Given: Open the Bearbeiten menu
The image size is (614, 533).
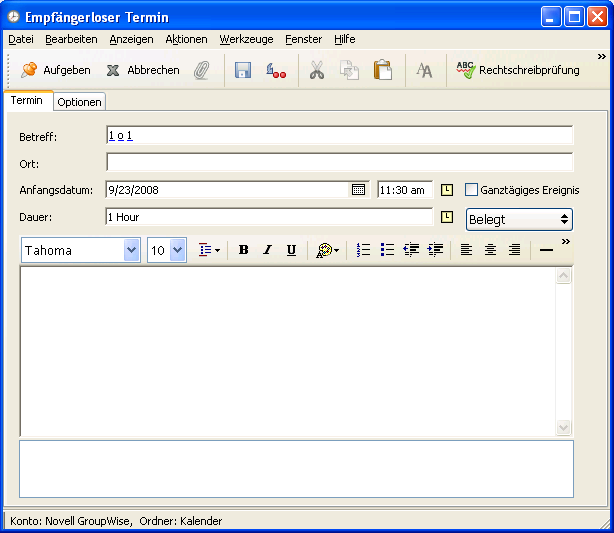Looking at the screenshot, I should 71,39.
